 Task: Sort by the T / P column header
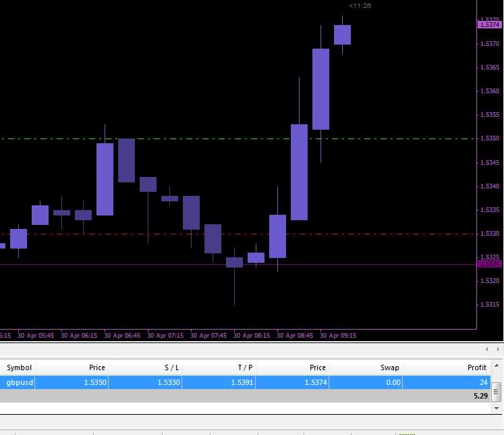point(219,367)
